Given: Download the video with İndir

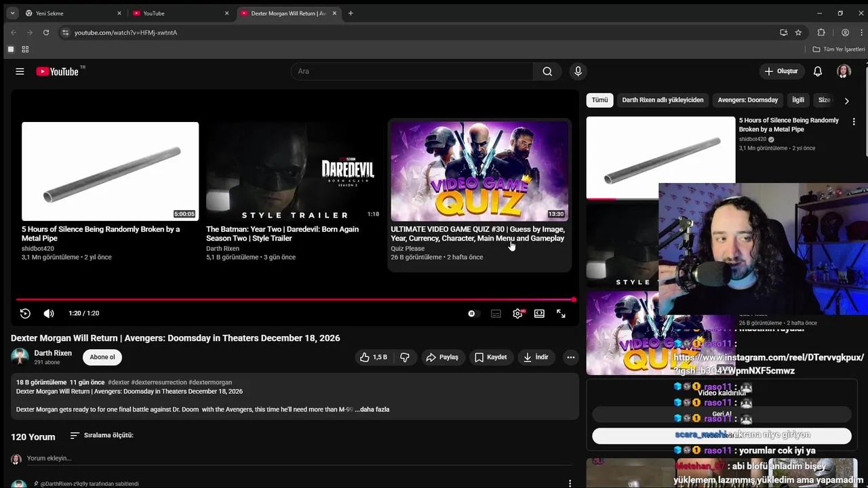Looking at the screenshot, I should [x=536, y=357].
